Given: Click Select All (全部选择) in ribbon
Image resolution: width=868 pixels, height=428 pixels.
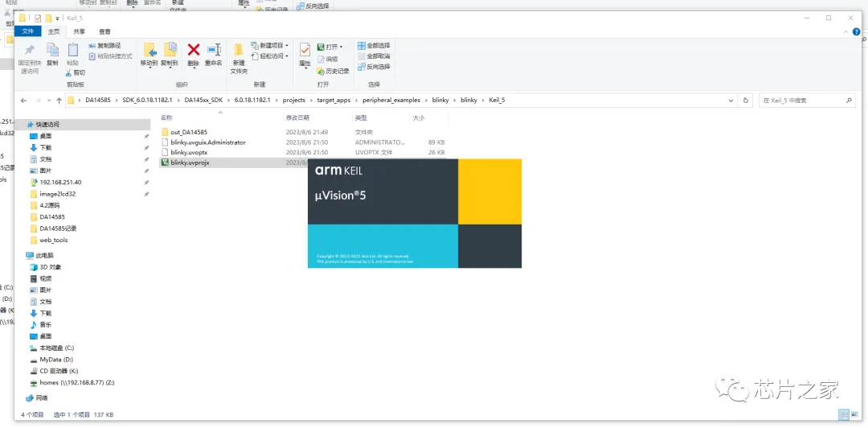Looking at the screenshot, I should click(x=374, y=46).
